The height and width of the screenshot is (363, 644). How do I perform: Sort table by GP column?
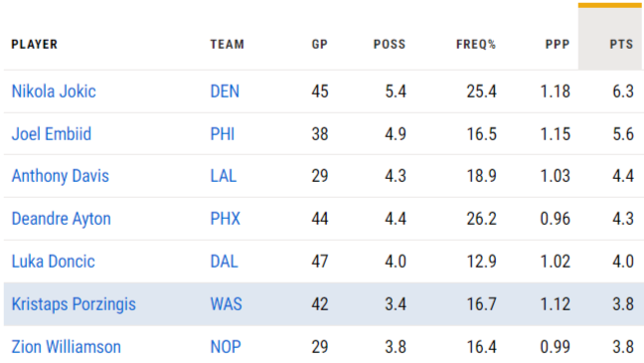320,44
